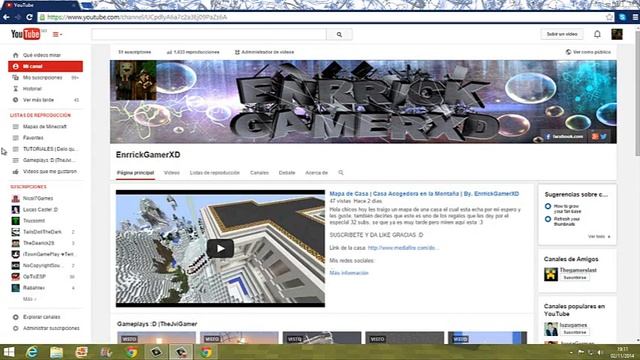Open Google+ icon on banner

click(x=595, y=137)
